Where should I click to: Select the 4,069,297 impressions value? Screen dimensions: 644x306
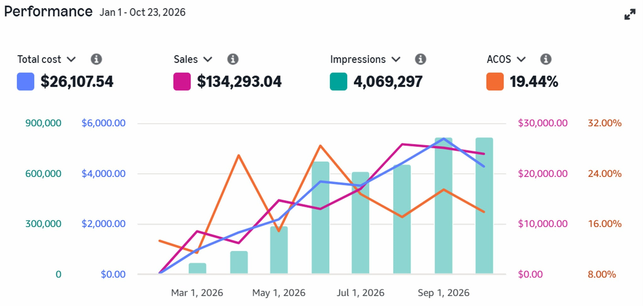tap(388, 82)
